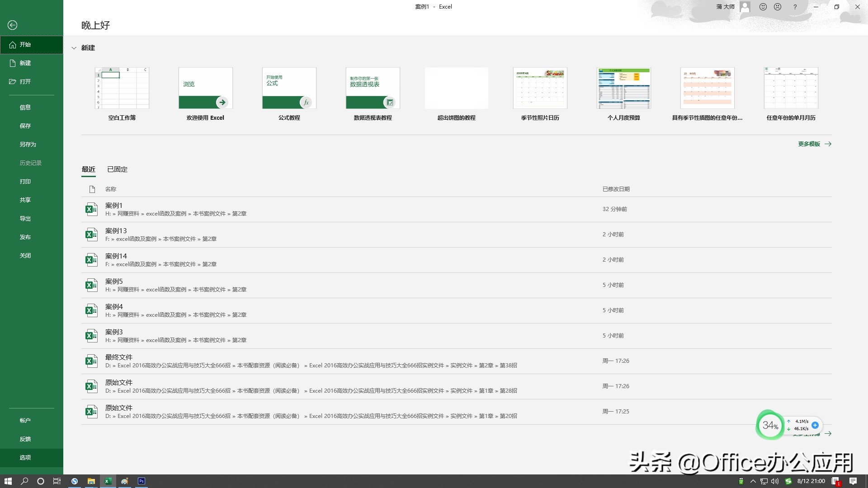Open the 开始 home page in sidebar
This screenshot has width=868, height=488.
coord(32,45)
